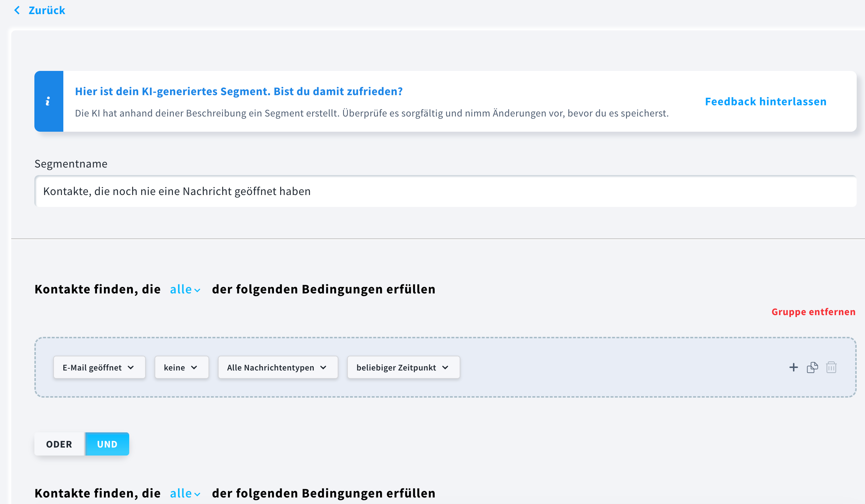The height and width of the screenshot is (504, 865).
Task: Open the beliebiger Zeitpunkt dropdown
Action: pyautogui.click(x=403, y=367)
